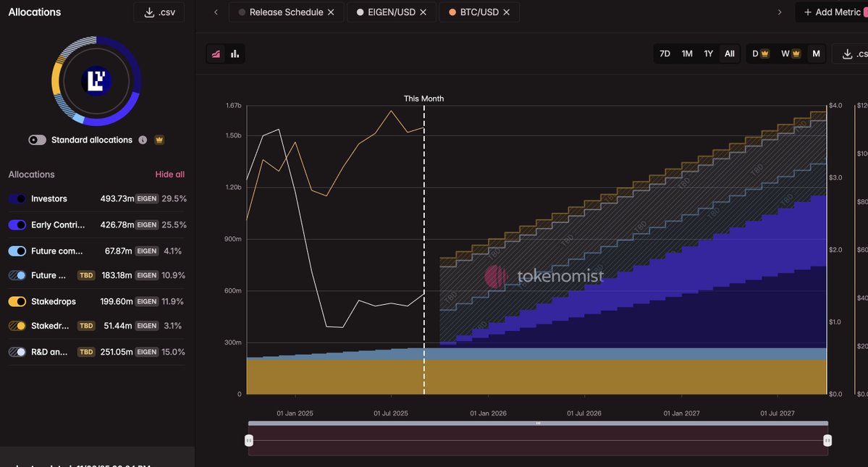Click the TBD badge on the Future row

[86, 276]
